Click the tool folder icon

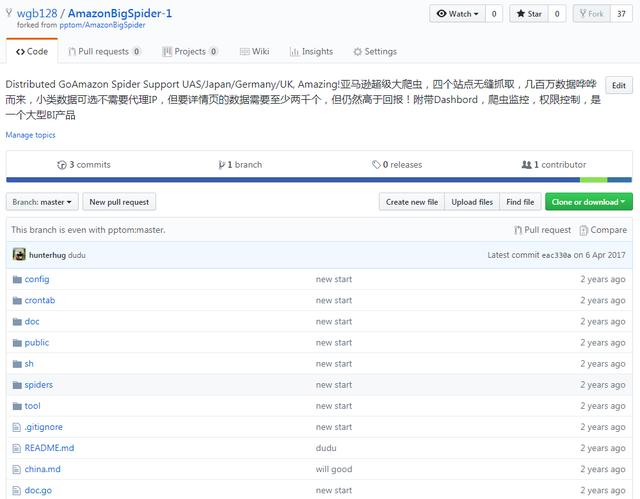(x=17, y=406)
